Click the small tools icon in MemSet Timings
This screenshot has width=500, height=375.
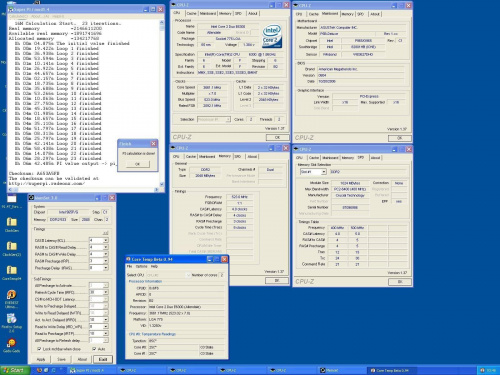(x=105, y=232)
